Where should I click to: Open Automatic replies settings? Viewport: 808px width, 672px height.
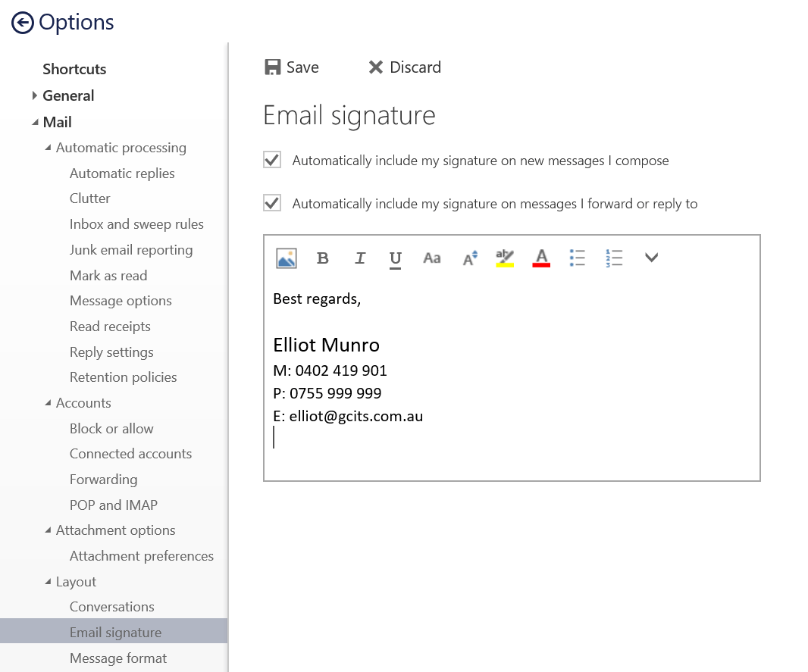coord(122,173)
